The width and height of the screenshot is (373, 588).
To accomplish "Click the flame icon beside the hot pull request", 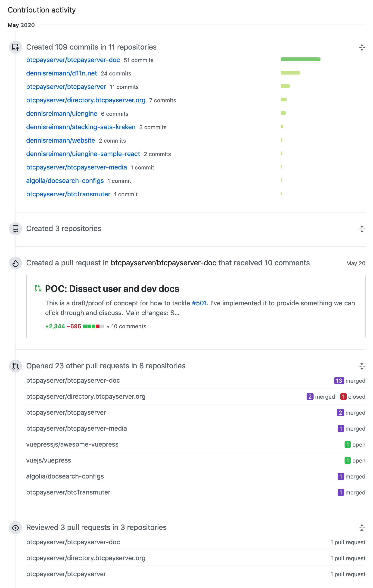I will 15,263.
